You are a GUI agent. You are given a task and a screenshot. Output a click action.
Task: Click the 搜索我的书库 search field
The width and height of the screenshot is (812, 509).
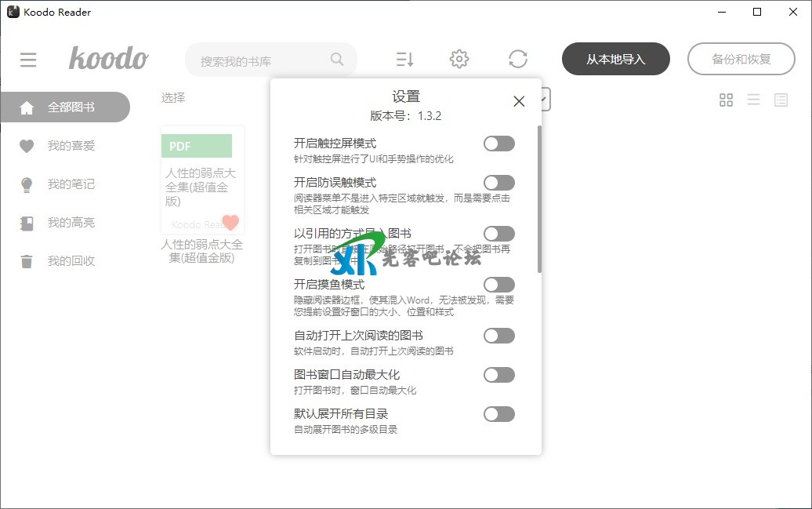click(259, 60)
